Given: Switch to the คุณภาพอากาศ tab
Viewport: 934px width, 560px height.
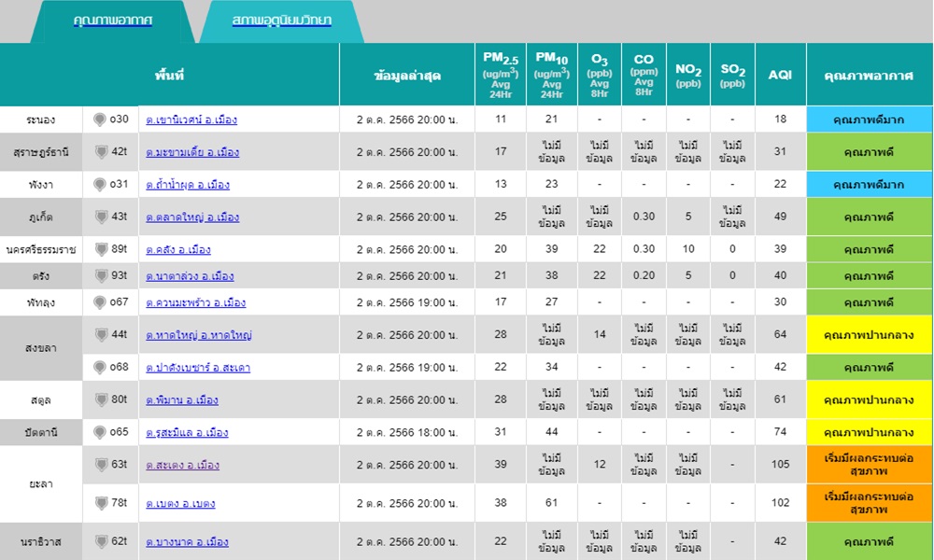Looking at the screenshot, I should point(113,21).
